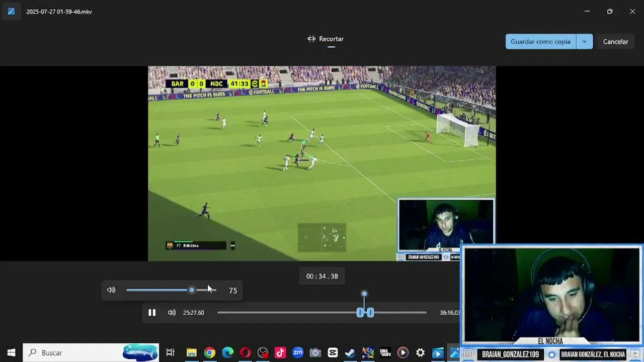Mute audio with speaker icon beside play bar
This screenshot has width=644, height=362.
[172, 313]
